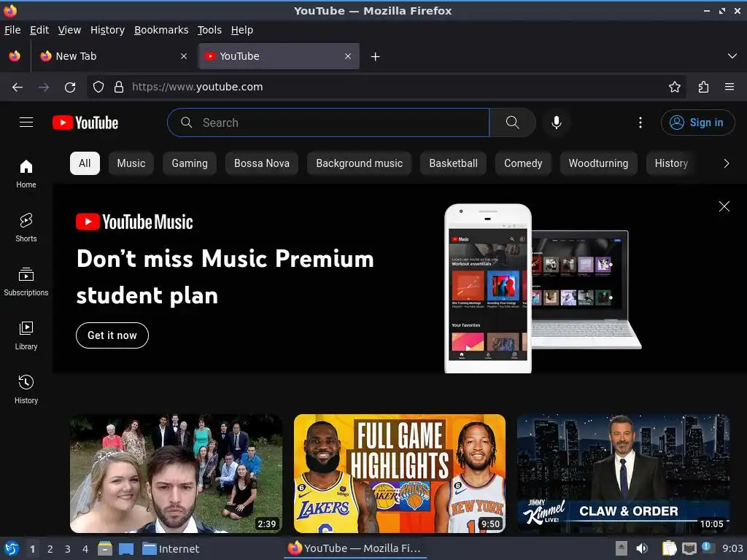Screen dimensions: 747x560
Task: Reload the current page
Action: coord(70,87)
